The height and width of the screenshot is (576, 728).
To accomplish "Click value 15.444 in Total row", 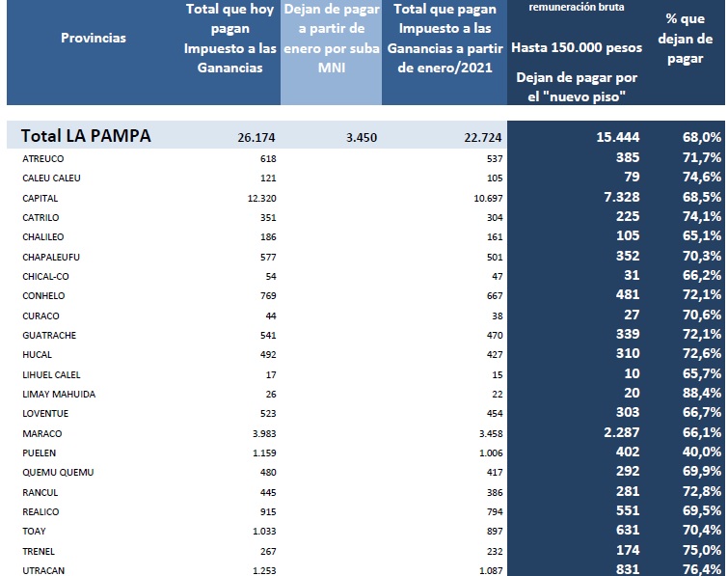I will [x=618, y=137].
